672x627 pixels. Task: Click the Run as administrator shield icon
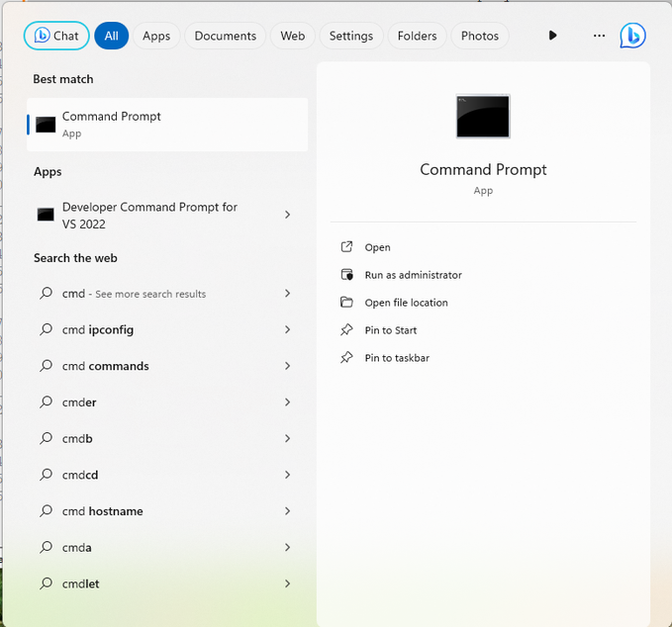[x=346, y=275]
